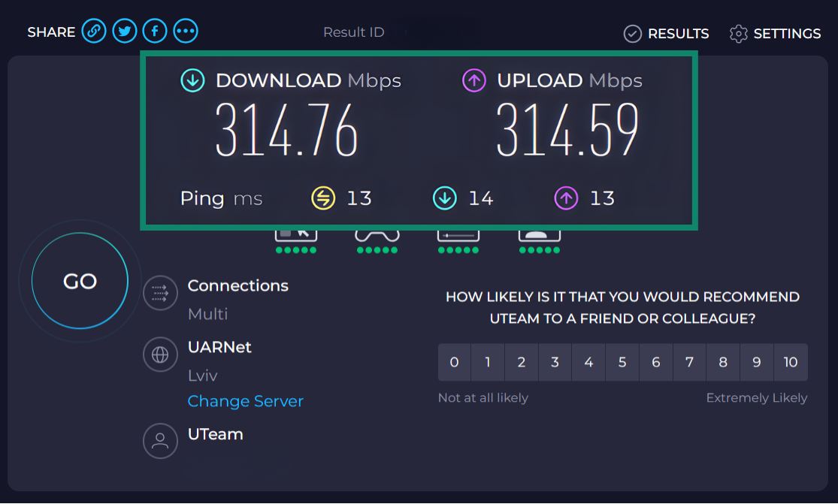This screenshot has height=504, width=838.
Task: Rate 0 on the recommendation scale
Action: (454, 362)
